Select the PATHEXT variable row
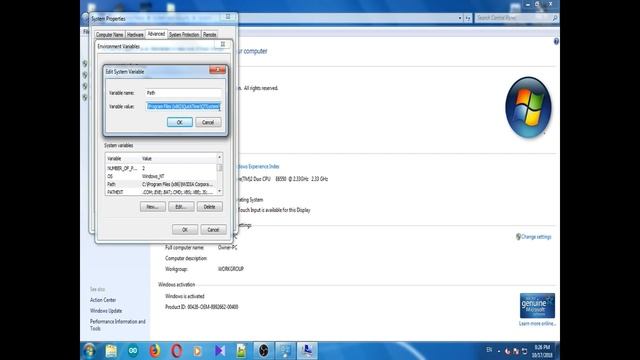The width and height of the screenshot is (640, 360). point(161,192)
